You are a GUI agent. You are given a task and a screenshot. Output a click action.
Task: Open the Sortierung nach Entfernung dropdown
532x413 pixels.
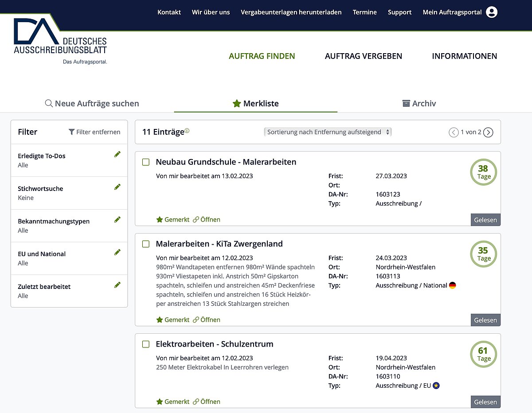(x=328, y=132)
